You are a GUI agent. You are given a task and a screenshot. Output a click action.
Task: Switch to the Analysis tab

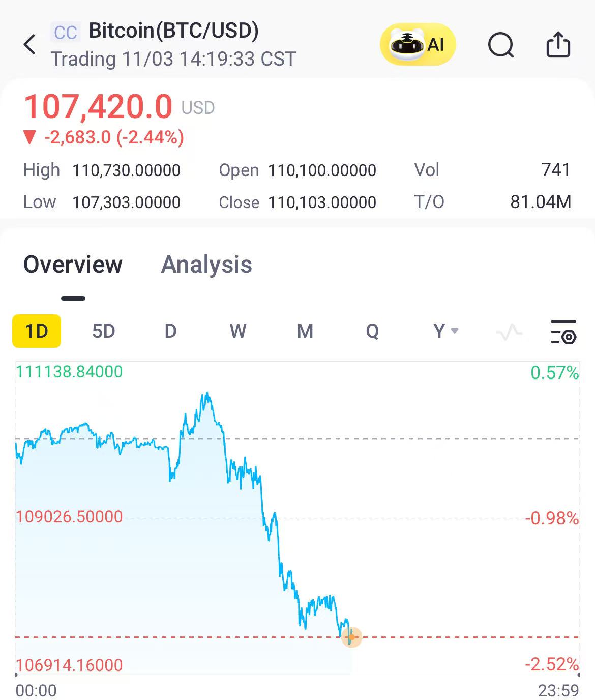point(206,265)
